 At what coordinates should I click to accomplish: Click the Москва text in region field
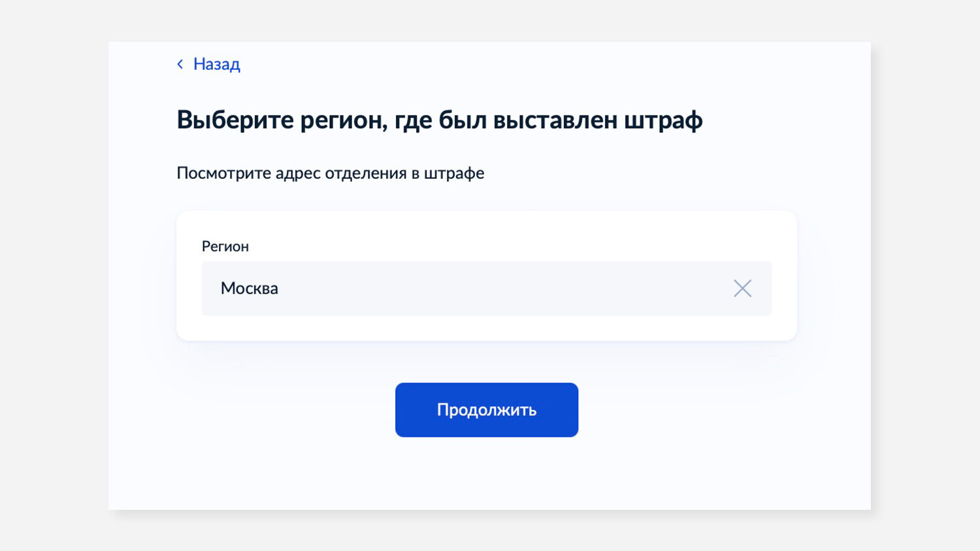(250, 288)
